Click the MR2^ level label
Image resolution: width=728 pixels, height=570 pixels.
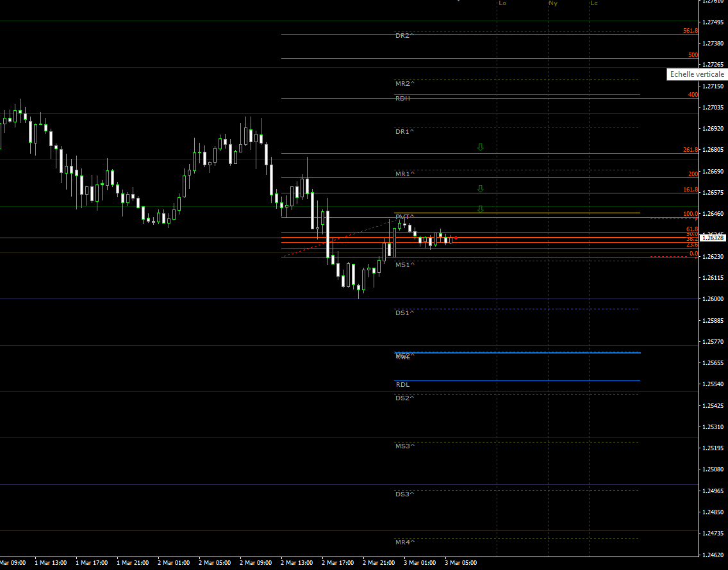[x=404, y=84]
